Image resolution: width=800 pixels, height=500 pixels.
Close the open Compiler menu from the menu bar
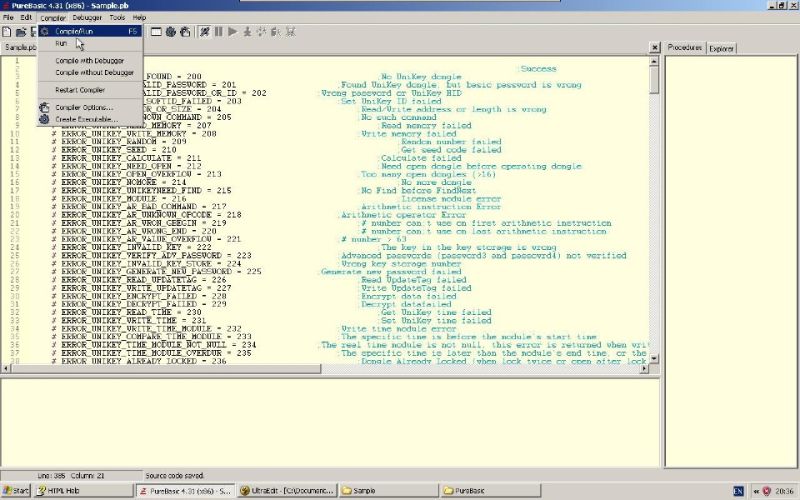pyautogui.click(x=53, y=17)
